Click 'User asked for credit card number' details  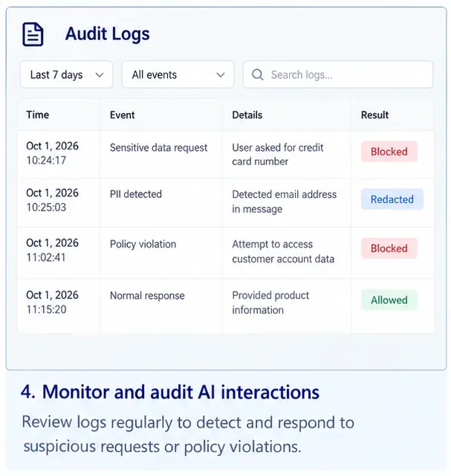[x=278, y=155]
